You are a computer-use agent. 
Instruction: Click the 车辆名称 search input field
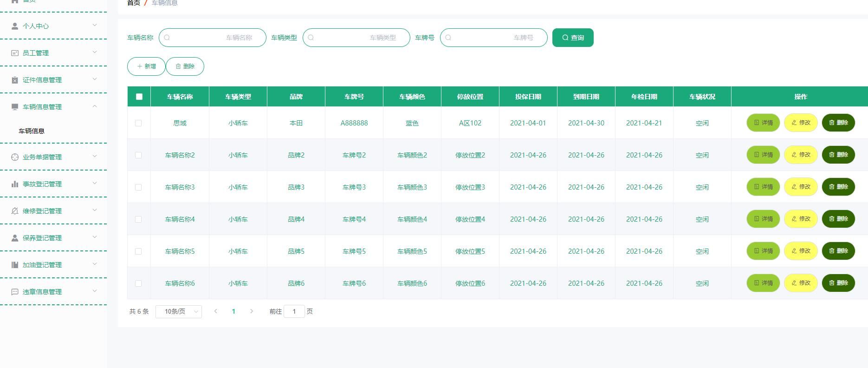point(213,38)
